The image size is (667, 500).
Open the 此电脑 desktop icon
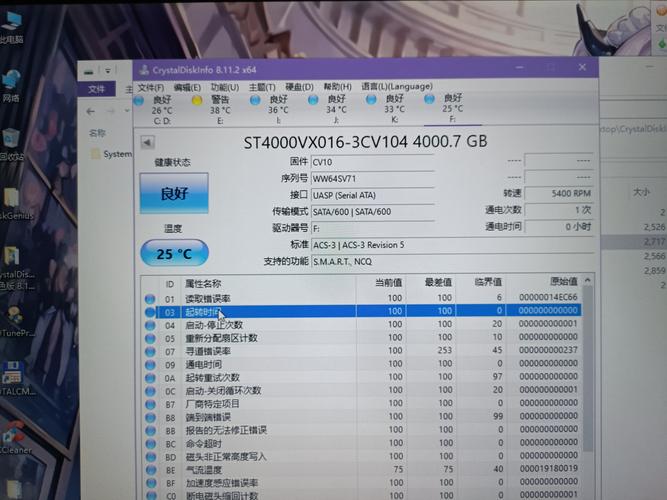11,28
